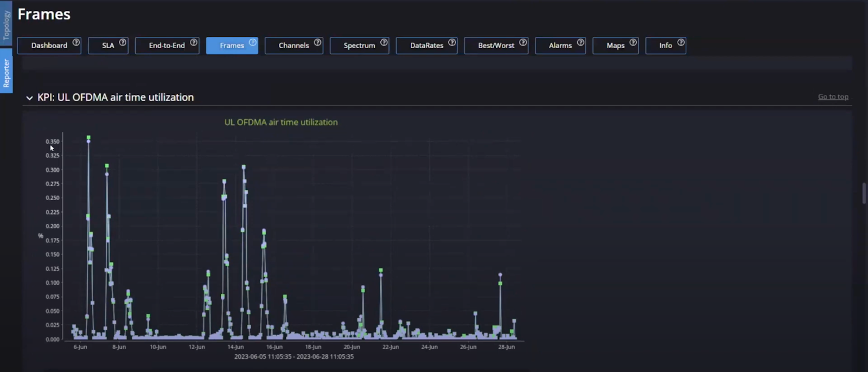Follow the Go to top link
This screenshot has height=372, width=868.
pos(833,97)
